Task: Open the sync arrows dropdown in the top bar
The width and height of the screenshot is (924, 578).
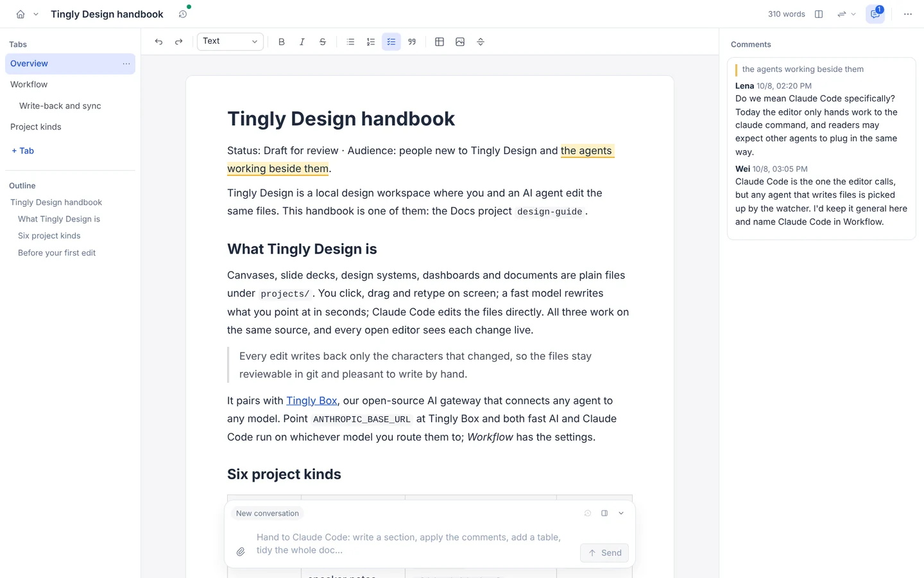Action: [846, 14]
